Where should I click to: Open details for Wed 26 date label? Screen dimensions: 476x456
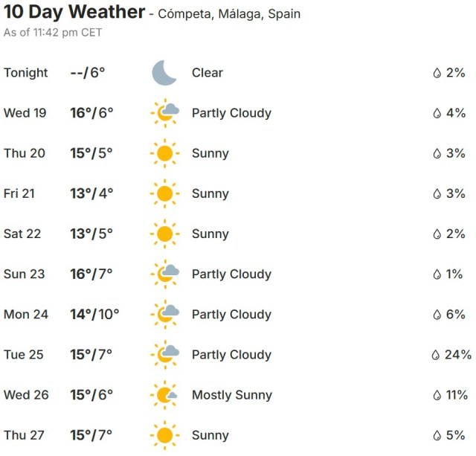pyautogui.click(x=26, y=395)
